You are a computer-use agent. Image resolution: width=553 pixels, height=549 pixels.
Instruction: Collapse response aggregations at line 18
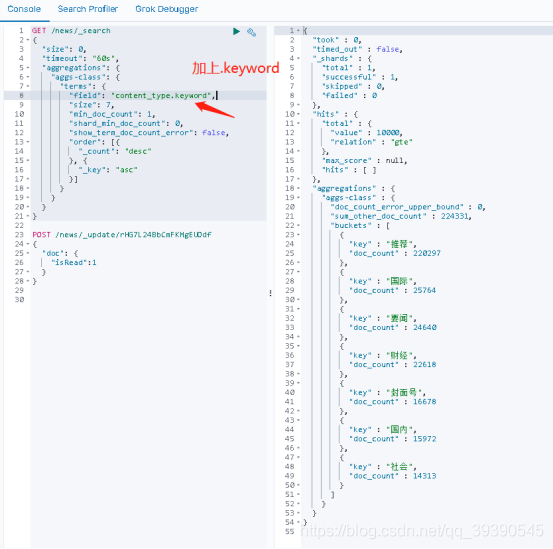(298, 188)
